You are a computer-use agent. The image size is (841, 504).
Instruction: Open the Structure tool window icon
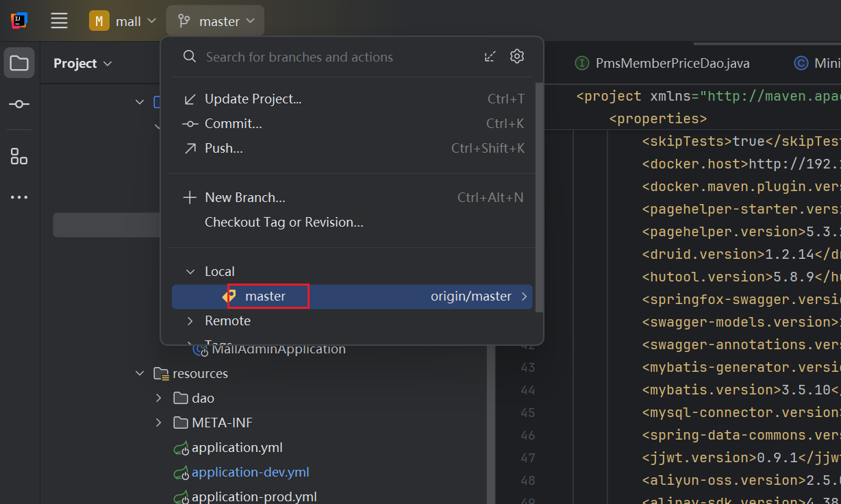[x=19, y=156]
